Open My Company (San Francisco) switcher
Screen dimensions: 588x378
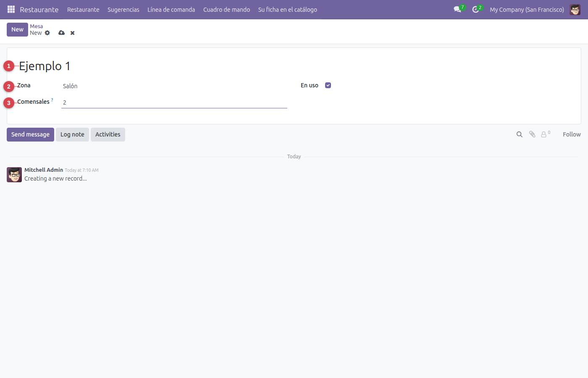coord(527,9)
